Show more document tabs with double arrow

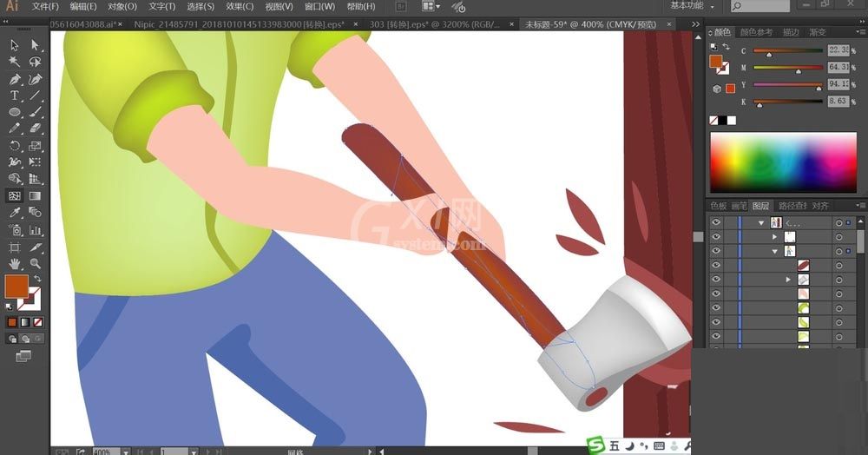click(x=696, y=24)
